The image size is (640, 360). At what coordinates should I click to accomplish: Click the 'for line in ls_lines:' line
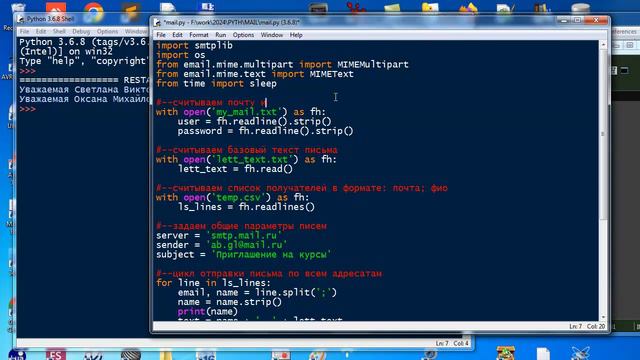[x=213, y=282]
